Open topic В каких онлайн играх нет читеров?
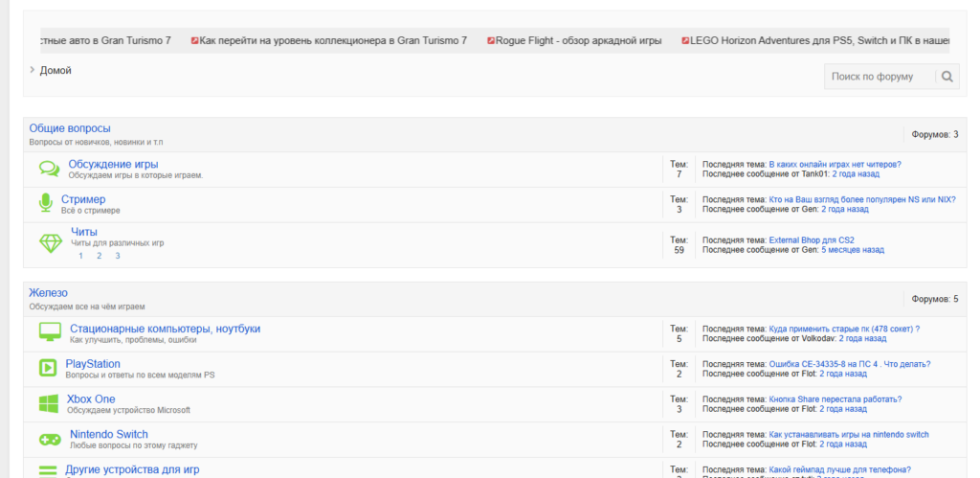The image size is (980, 478). [x=835, y=165]
